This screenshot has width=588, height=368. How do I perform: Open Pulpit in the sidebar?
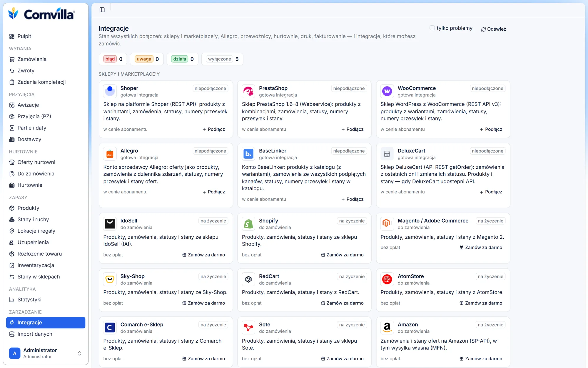pos(46,36)
